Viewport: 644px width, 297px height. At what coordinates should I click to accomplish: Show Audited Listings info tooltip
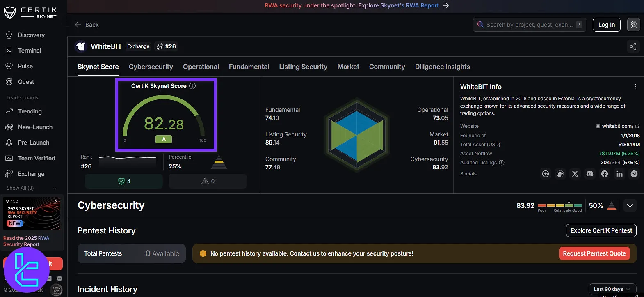click(502, 163)
